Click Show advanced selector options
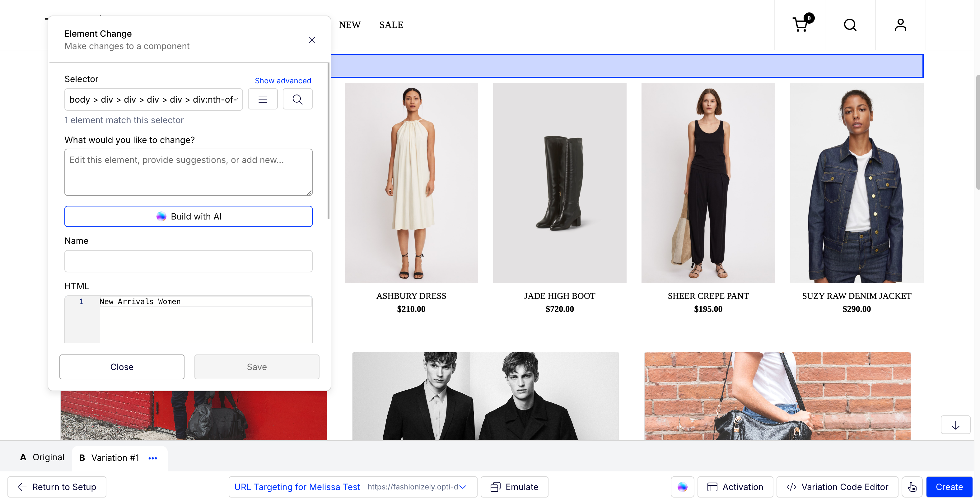The width and height of the screenshot is (980, 500). (x=283, y=81)
